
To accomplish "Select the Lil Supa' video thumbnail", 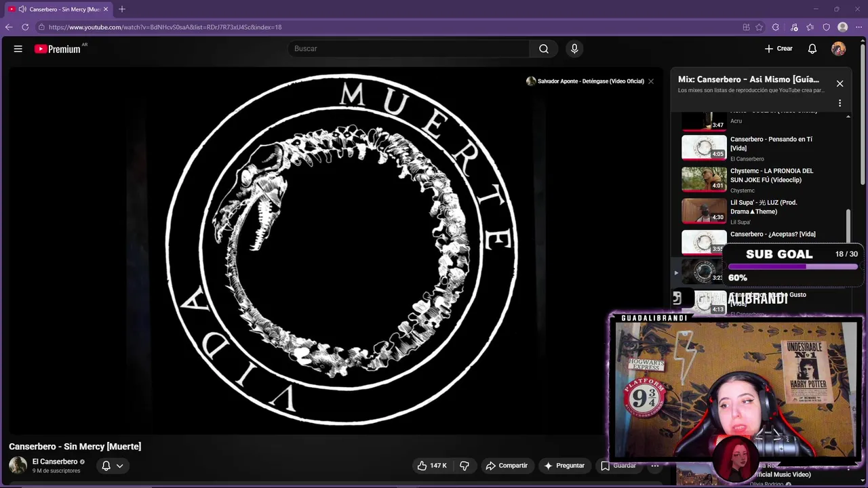I will pyautogui.click(x=704, y=210).
